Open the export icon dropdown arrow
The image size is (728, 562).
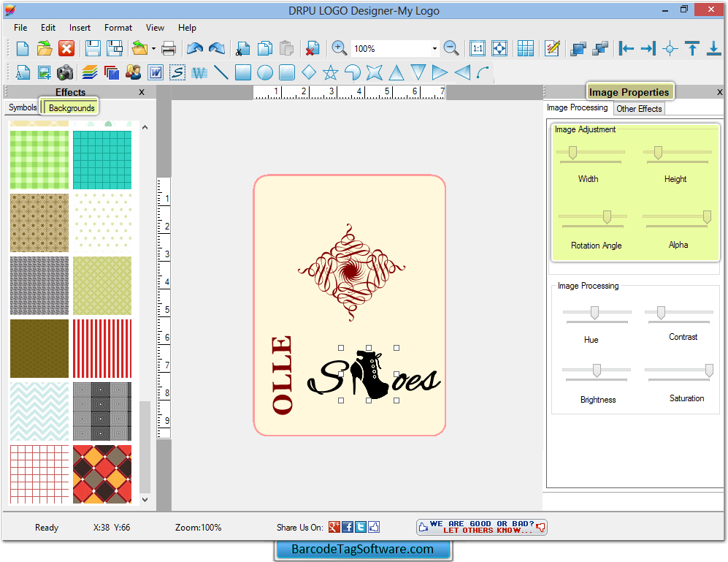pyautogui.click(x=153, y=48)
